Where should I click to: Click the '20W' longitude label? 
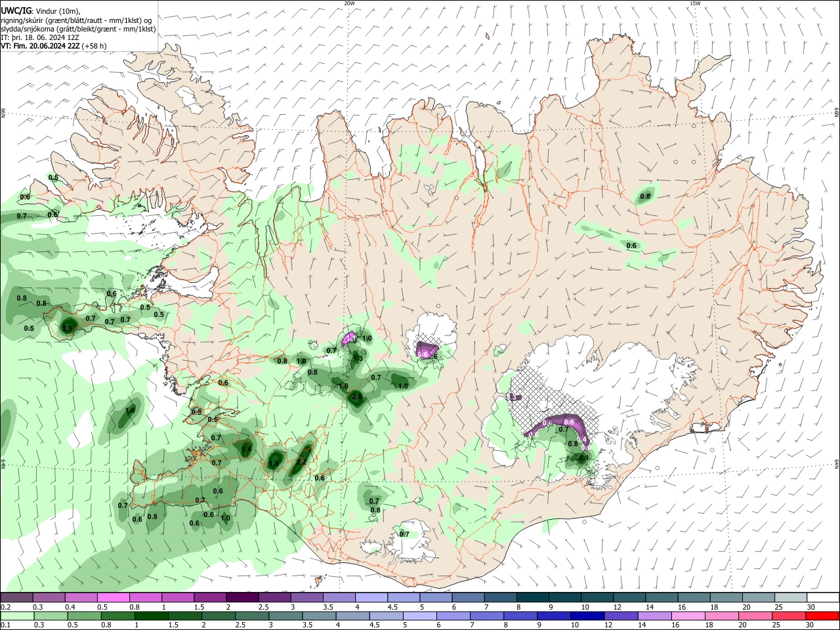tap(349, 3)
